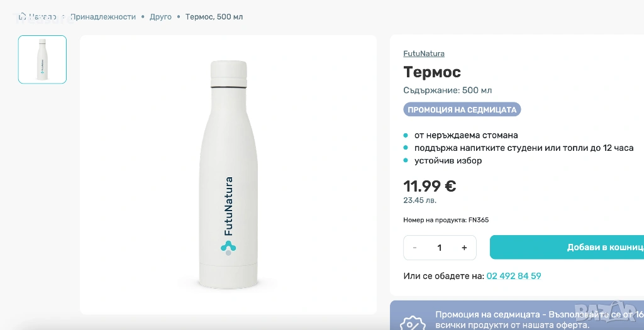
Task: Select the small thermos thumbnail image
Action: pos(42,60)
